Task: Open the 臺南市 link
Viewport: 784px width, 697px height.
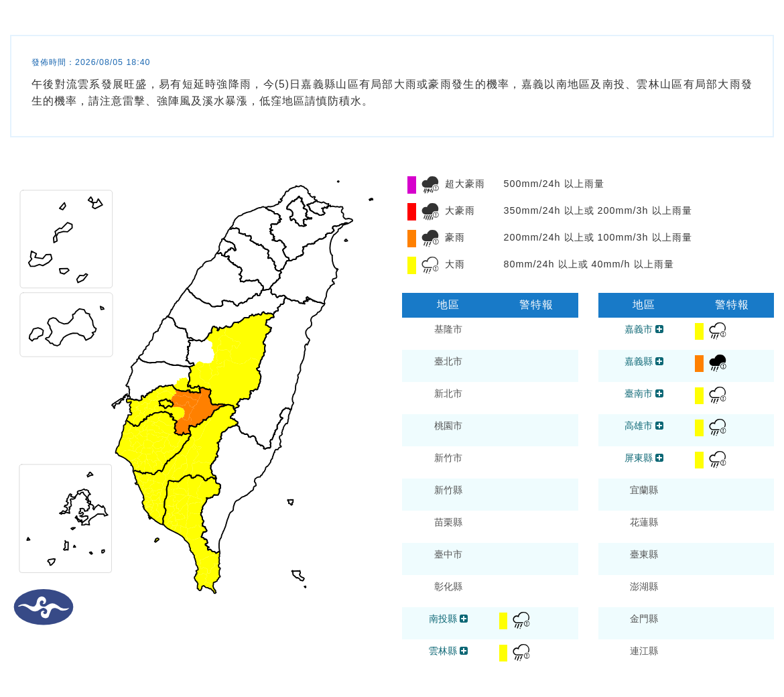Action: [x=639, y=394]
